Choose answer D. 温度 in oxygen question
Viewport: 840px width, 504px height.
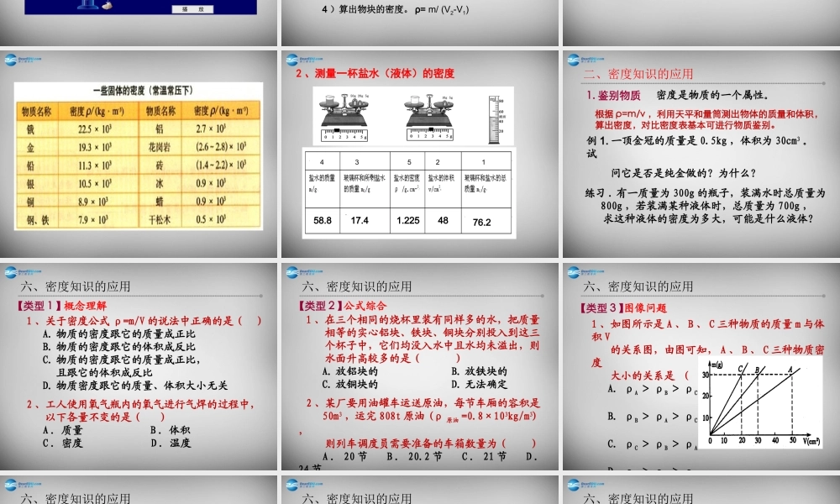(x=171, y=443)
